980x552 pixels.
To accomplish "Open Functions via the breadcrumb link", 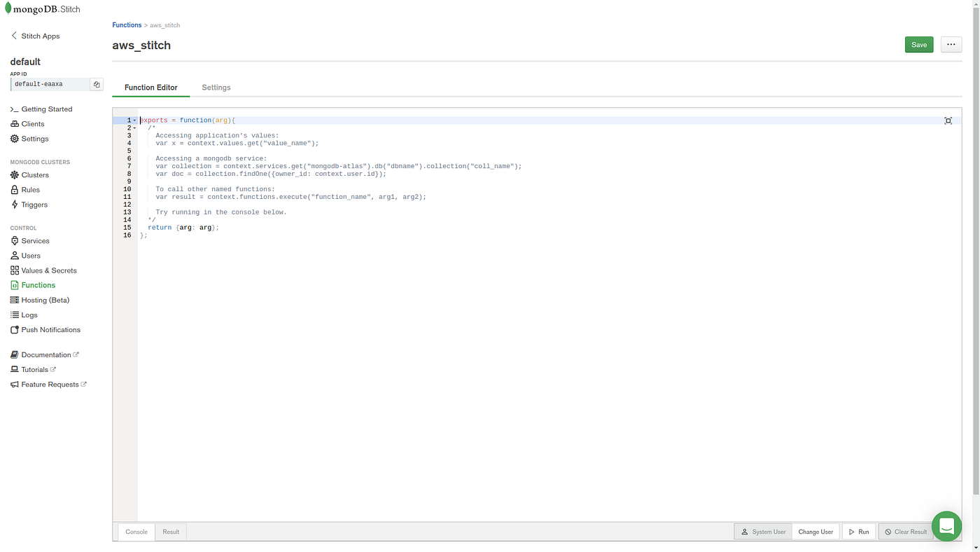I will [x=127, y=25].
